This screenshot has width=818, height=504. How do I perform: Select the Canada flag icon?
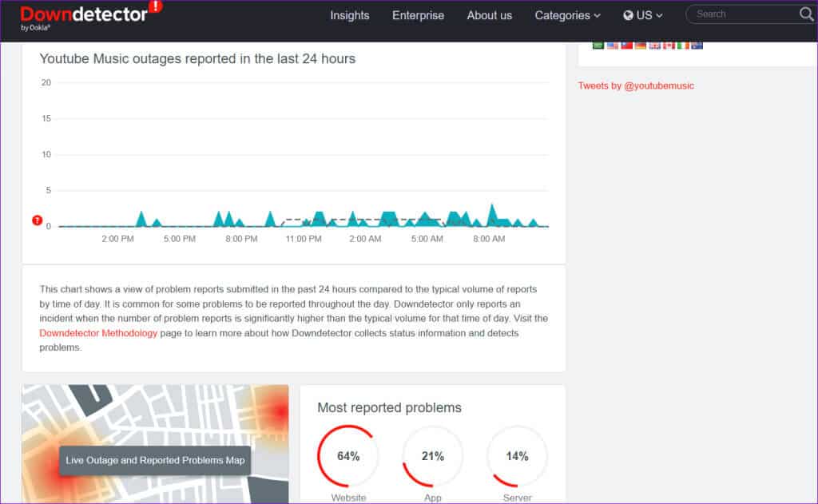[669, 46]
